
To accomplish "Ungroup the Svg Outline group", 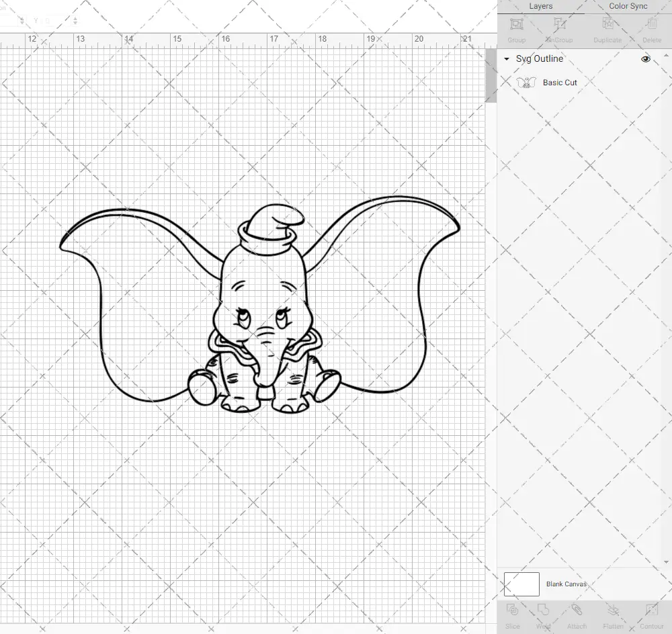I will [559, 30].
